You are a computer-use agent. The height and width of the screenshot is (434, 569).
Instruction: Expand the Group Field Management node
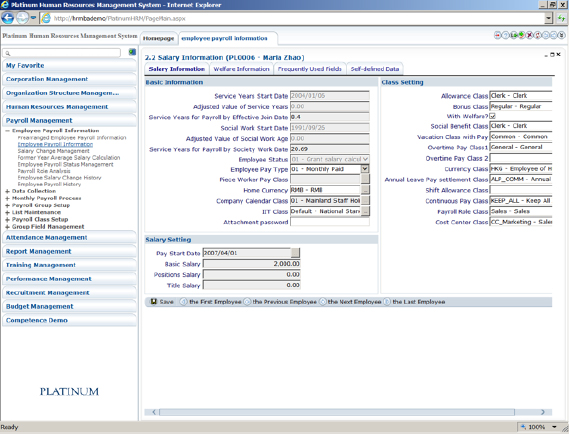(7, 227)
